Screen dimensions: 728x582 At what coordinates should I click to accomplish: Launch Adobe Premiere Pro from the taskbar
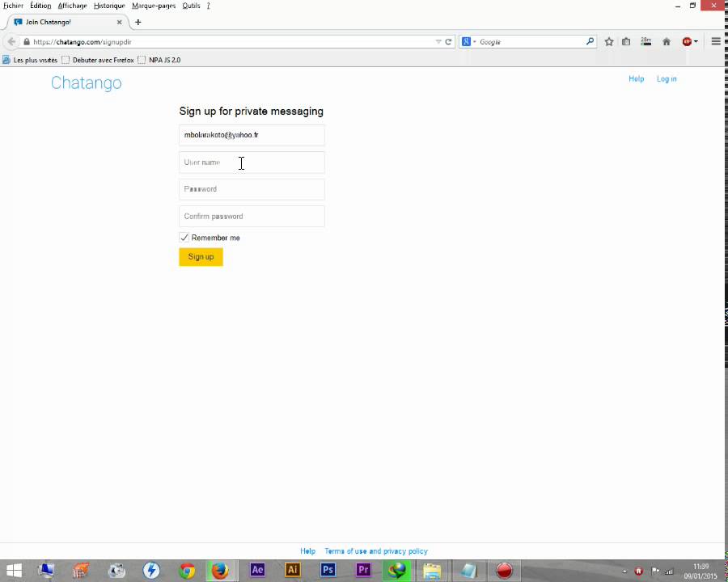pos(362,571)
